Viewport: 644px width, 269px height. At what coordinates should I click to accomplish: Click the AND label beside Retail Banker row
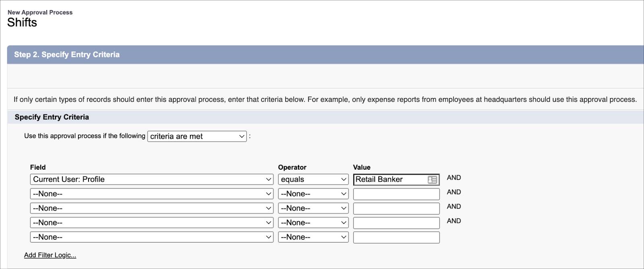point(454,178)
